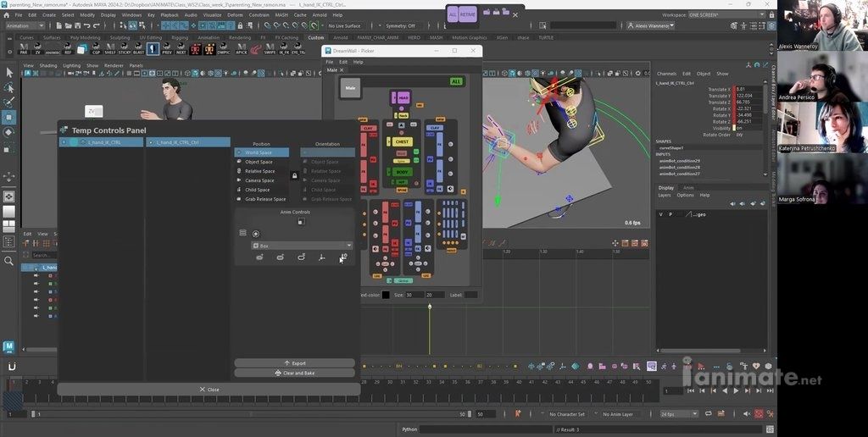Click the ZV shelf icon

click(x=37, y=49)
